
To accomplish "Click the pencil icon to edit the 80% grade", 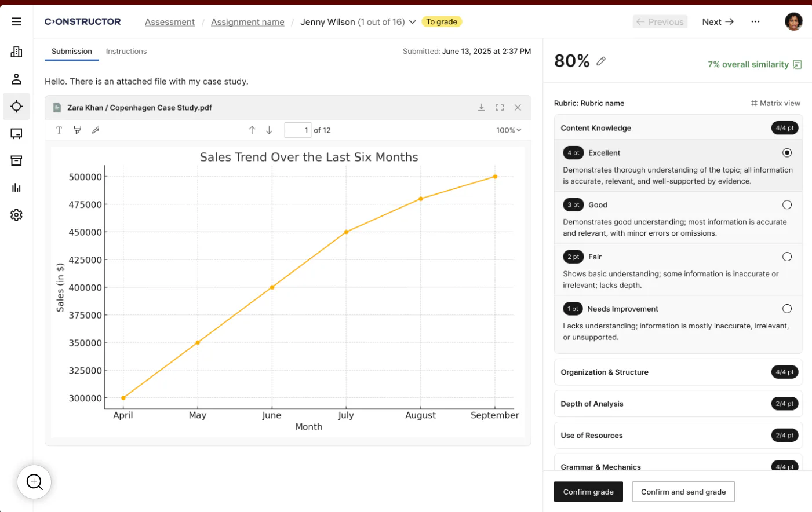I will [x=601, y=61].
